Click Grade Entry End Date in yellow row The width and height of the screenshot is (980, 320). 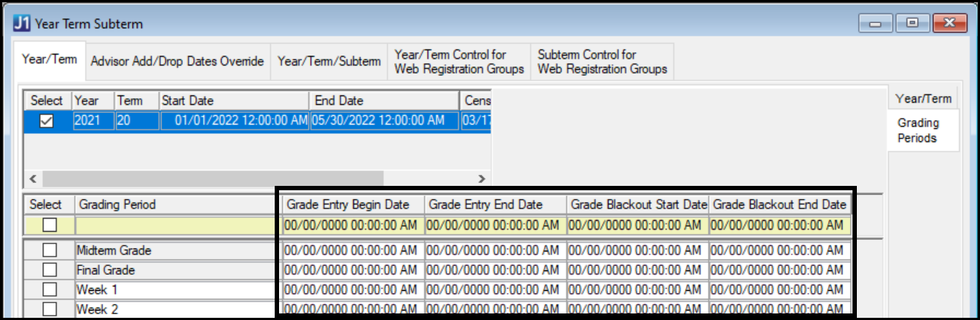tap(495, 225)
